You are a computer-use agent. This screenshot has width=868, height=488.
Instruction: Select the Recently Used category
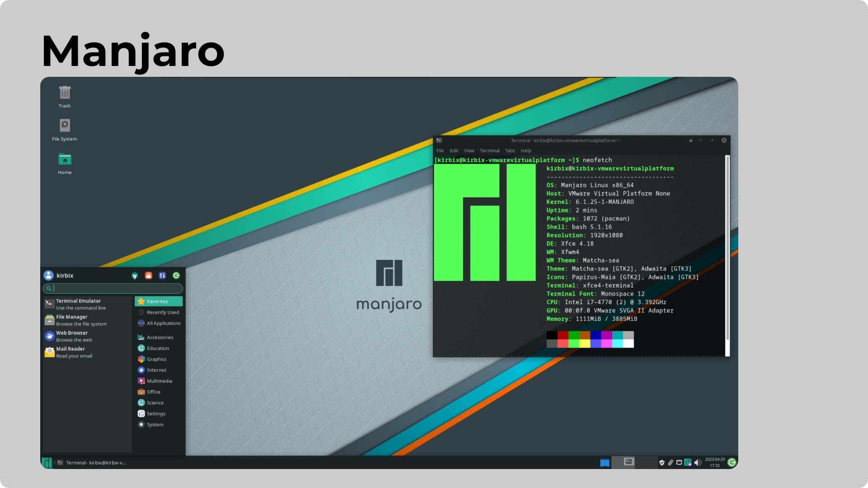[x=159, y=312]
